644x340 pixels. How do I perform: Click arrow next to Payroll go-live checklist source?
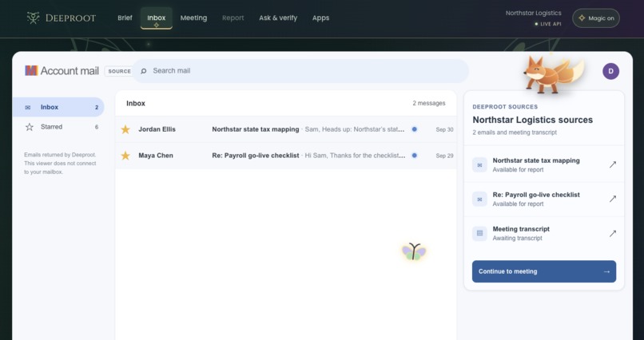(612, 199)
